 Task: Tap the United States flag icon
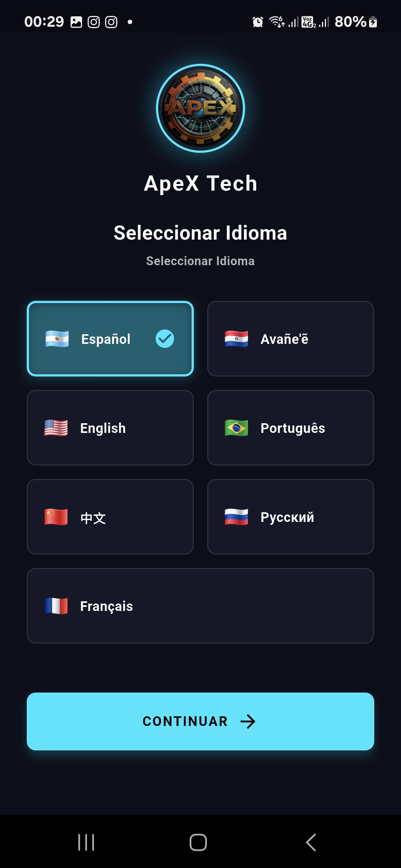pos(56,428)
